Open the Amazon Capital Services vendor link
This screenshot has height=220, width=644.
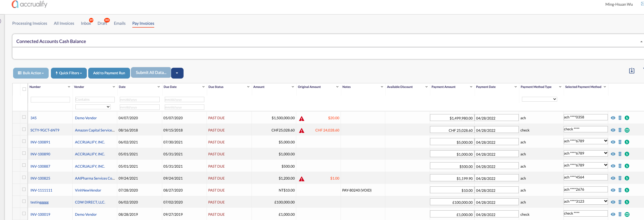[95, 130]
